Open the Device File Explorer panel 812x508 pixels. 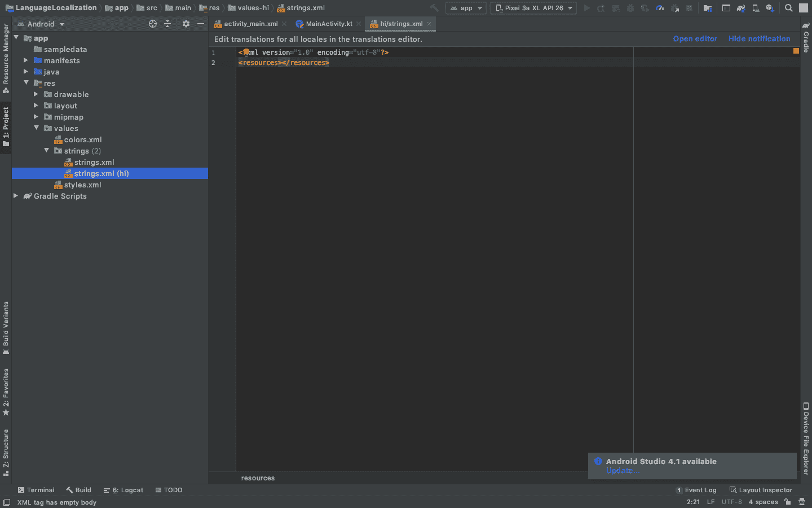[x=806, y=446]
